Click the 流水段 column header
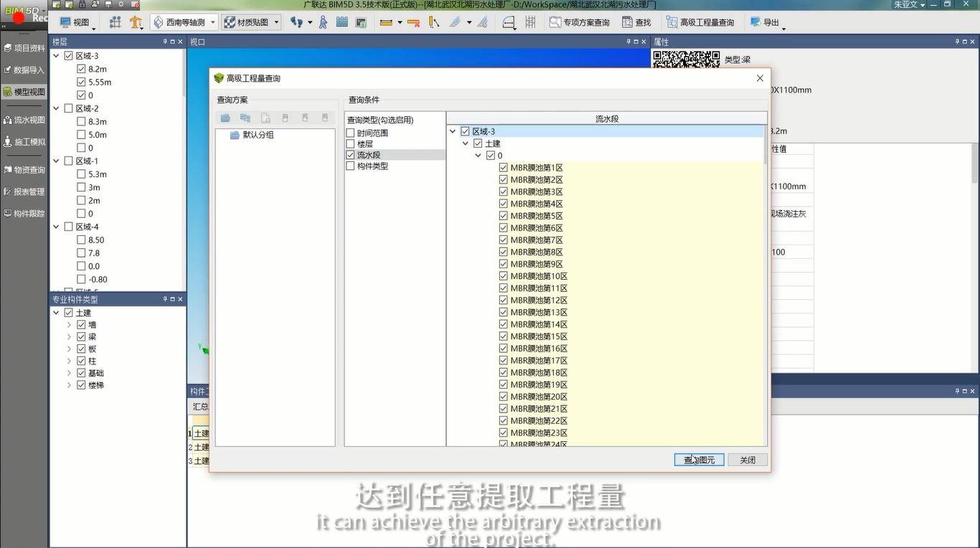The image size is (980, 548). point(606,118)
